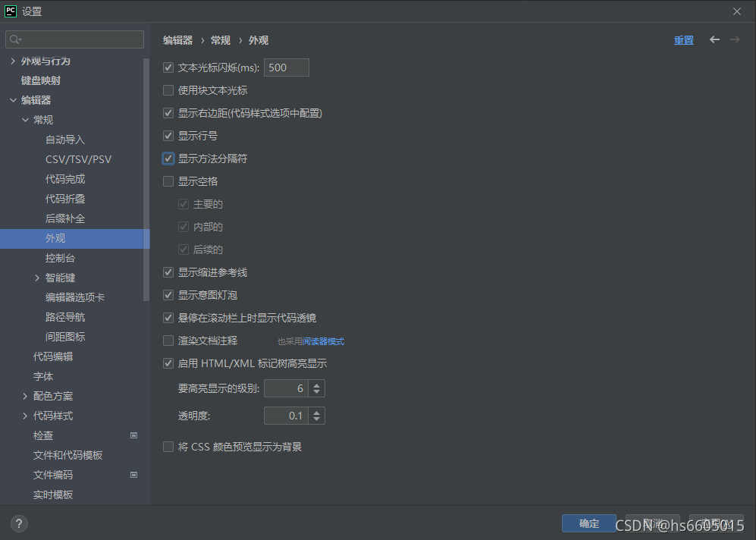This screenshot has width=756, height=540.
Task: Close the 设置 dialog window
Action: click(x=737, y=11)
